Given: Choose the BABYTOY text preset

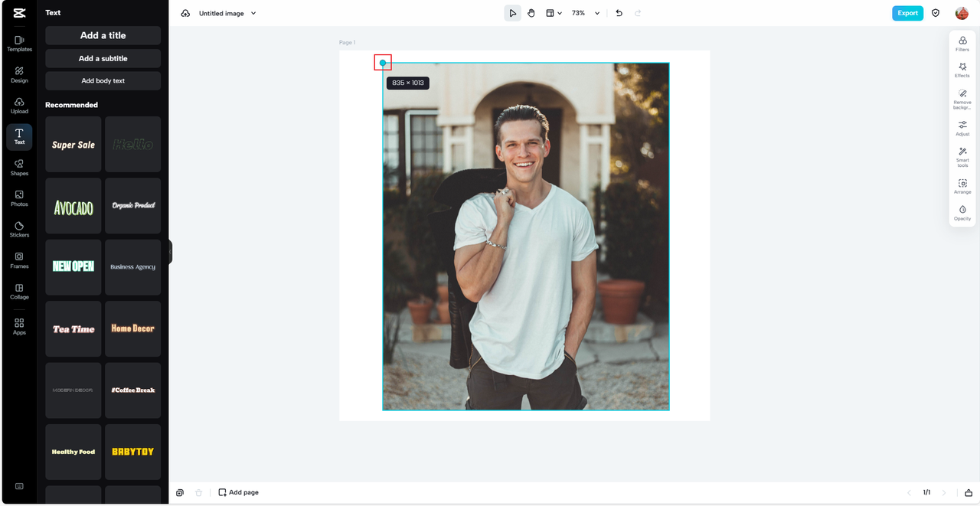Looking at the screenshot, I should coord(132,452).
